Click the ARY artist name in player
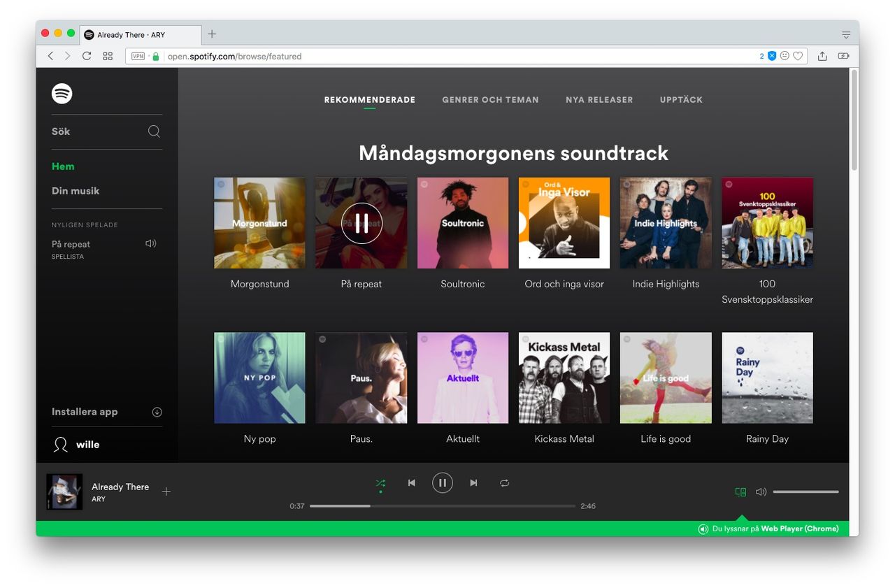This screenshot has width=895, height=588. pyautogui.click(x=99, y=499)
